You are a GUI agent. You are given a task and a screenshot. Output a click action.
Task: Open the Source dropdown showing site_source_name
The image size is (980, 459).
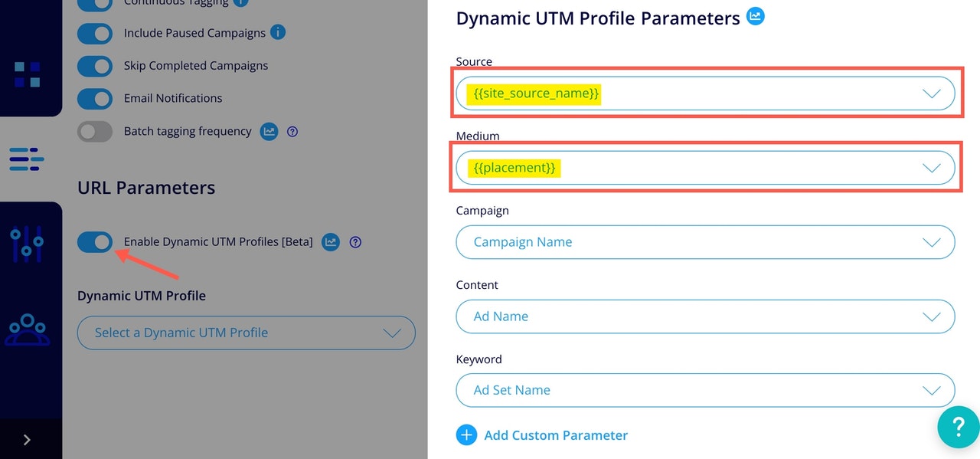705,93
